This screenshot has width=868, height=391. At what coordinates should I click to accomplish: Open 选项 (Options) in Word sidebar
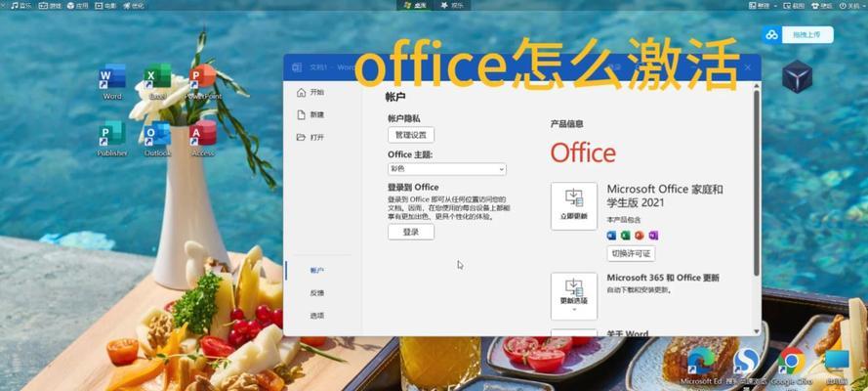coord(317,316)
